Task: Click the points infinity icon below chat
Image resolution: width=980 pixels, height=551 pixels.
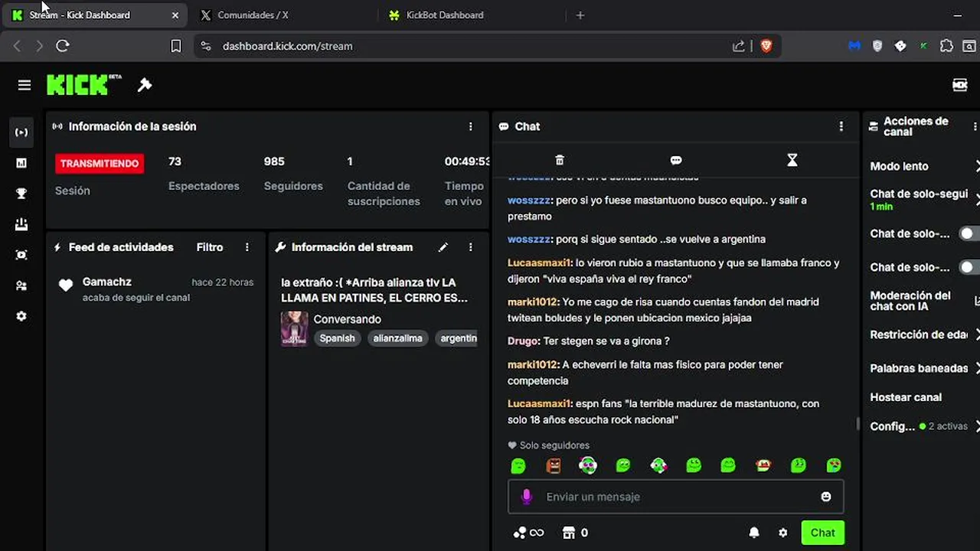Action: pyautogui.click(x=528, y=533)
